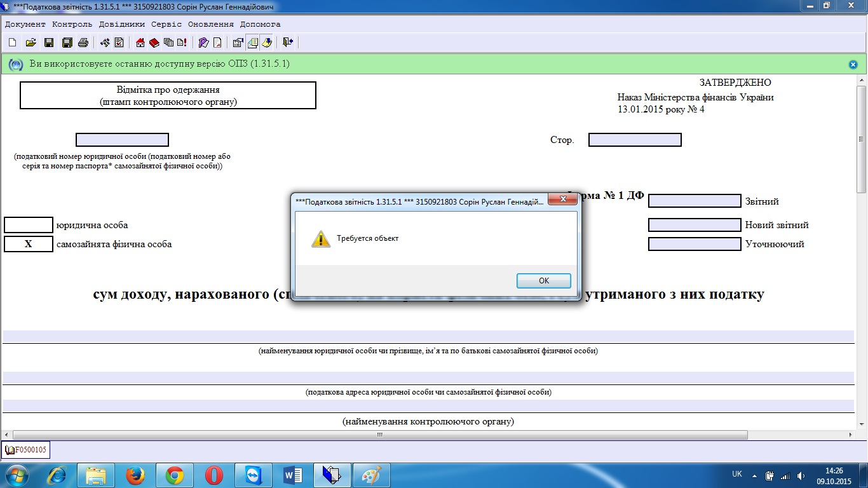
Task: Select the F0500105 document tab
Action: (x=26, y=451)
